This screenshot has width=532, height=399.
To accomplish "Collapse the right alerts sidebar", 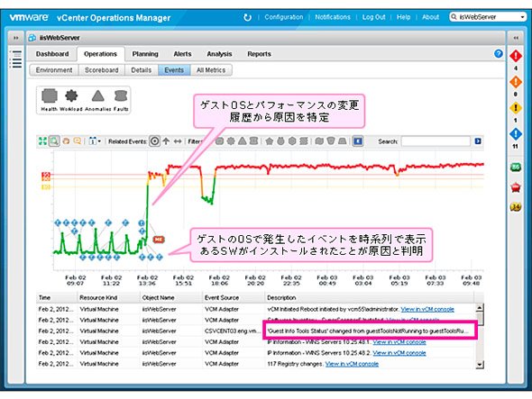I will coord(516,38).
